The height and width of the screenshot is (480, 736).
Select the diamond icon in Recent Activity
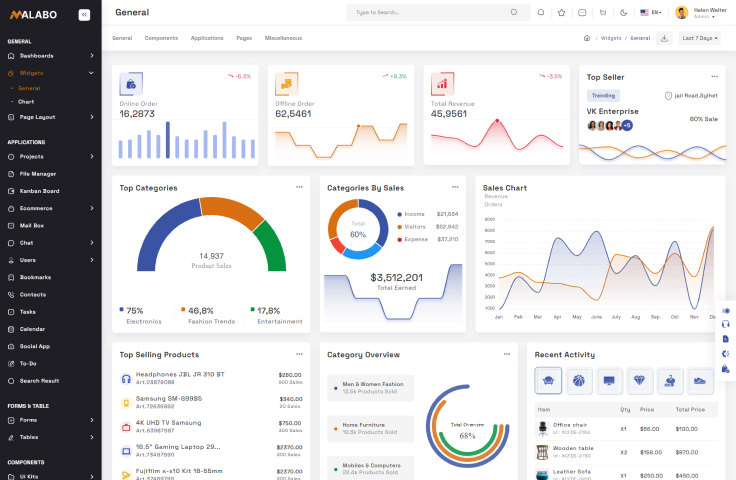pos(639,380)
